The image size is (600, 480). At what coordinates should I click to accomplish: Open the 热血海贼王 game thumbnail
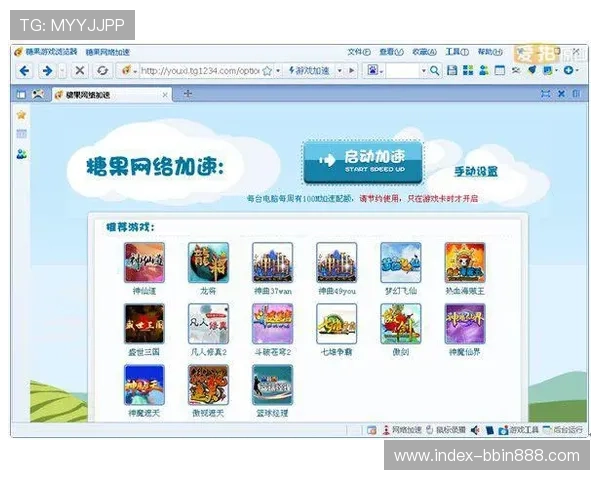click(465, 263)
